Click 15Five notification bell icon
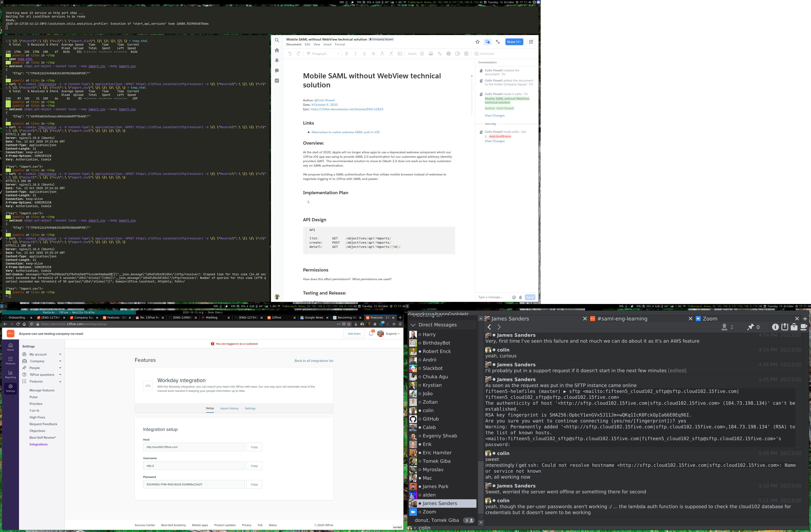811x532 pixels. (371, 334)
